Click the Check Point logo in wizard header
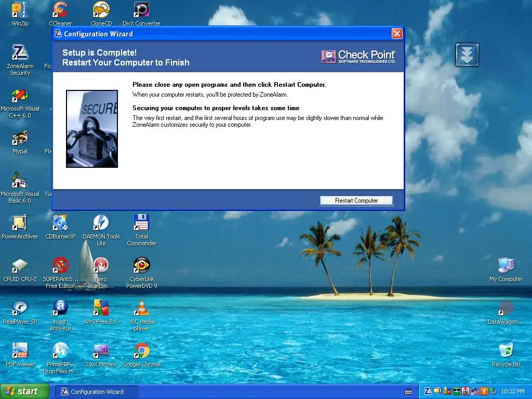532x399 pixels. 358,57
